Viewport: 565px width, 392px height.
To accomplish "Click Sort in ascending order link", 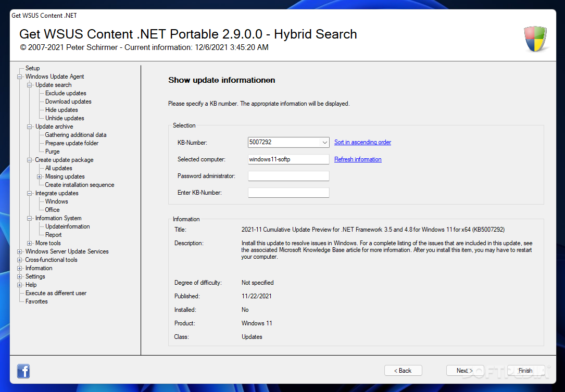I will (362, 142).
